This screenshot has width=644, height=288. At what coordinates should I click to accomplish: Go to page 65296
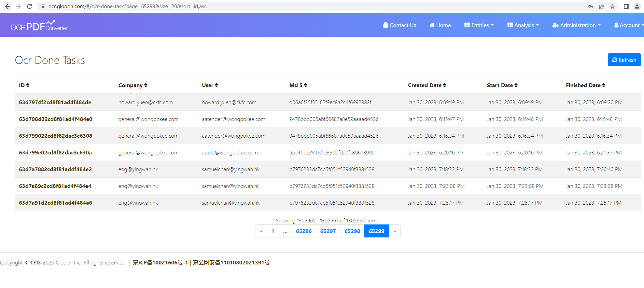coord(304,231)
